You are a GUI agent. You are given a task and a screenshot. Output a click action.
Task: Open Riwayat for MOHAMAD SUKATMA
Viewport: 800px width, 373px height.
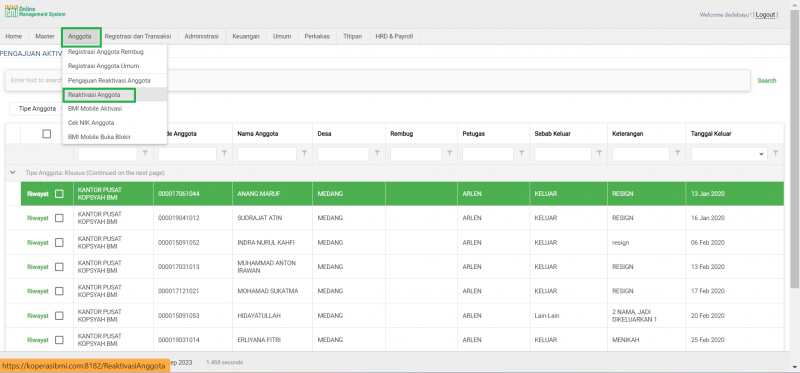[37, 291]
